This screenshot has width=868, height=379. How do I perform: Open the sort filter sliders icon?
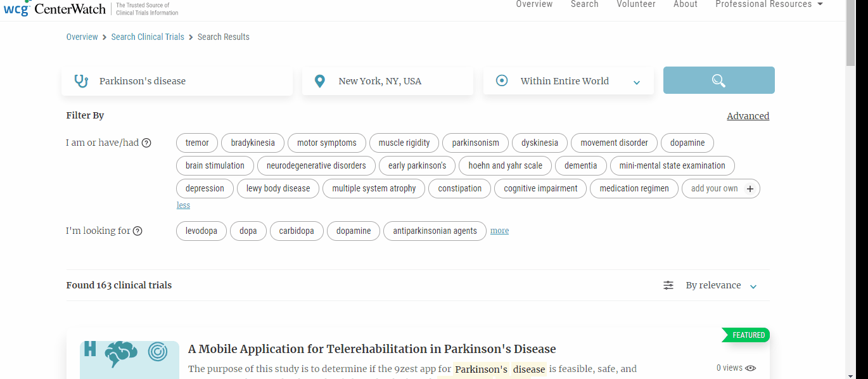pyautogui.click(x=668, y=285)
